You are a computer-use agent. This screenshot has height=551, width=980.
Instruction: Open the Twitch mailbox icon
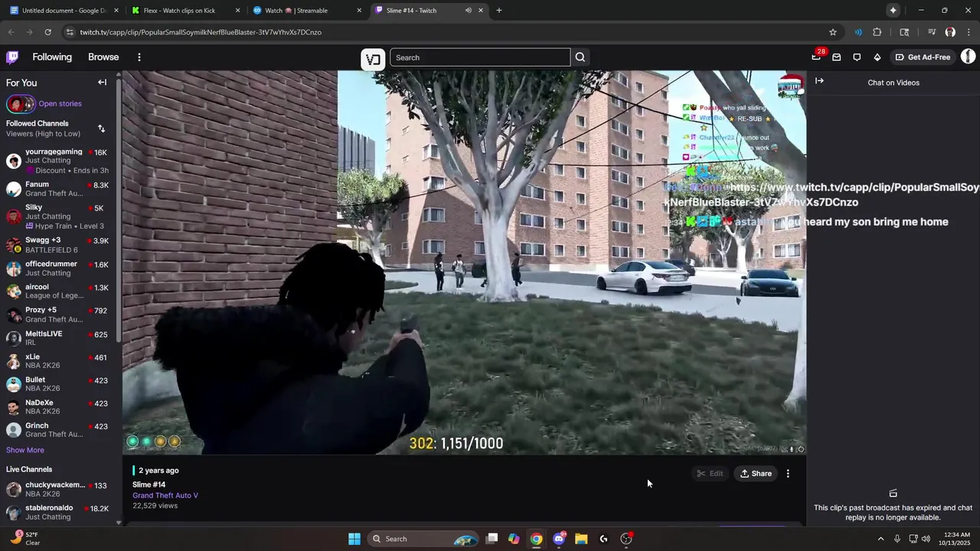[x=836, y=57]
